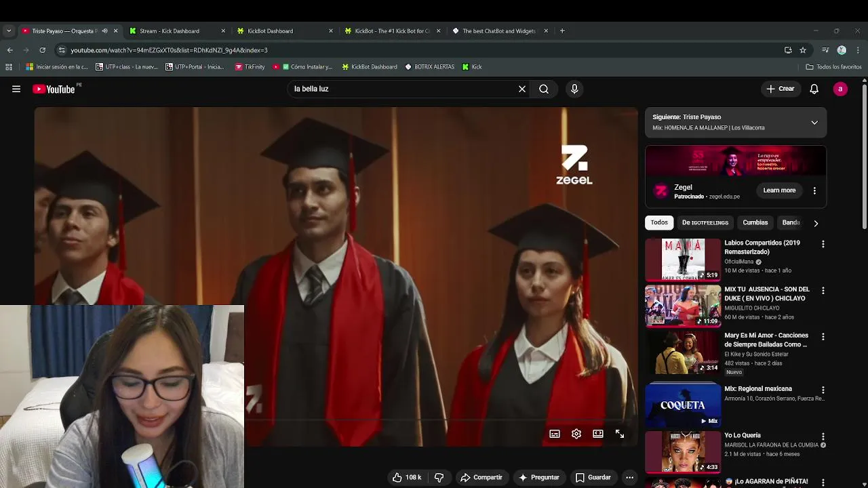Open the BOTRIX ALERTAS bookmark

coord(429,66)
